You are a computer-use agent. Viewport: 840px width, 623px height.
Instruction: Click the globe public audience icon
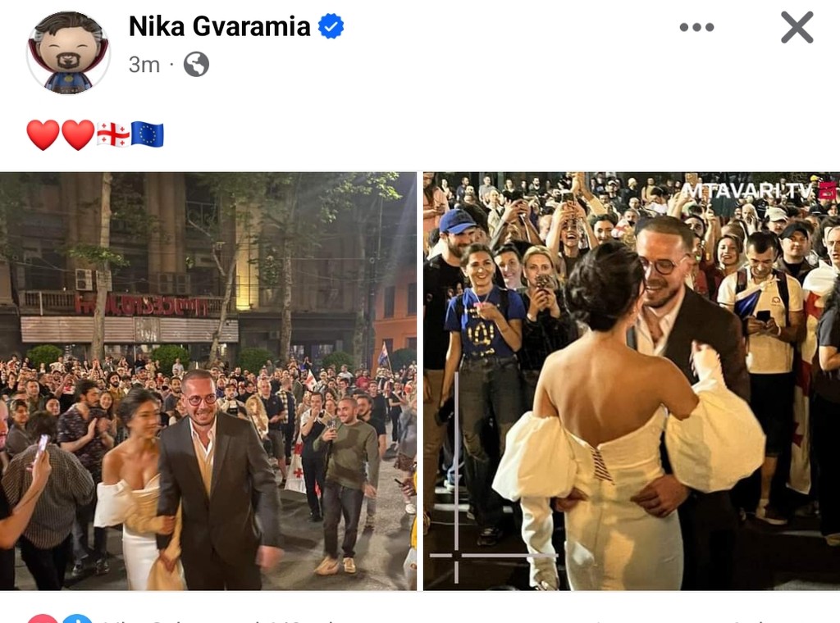196,64
